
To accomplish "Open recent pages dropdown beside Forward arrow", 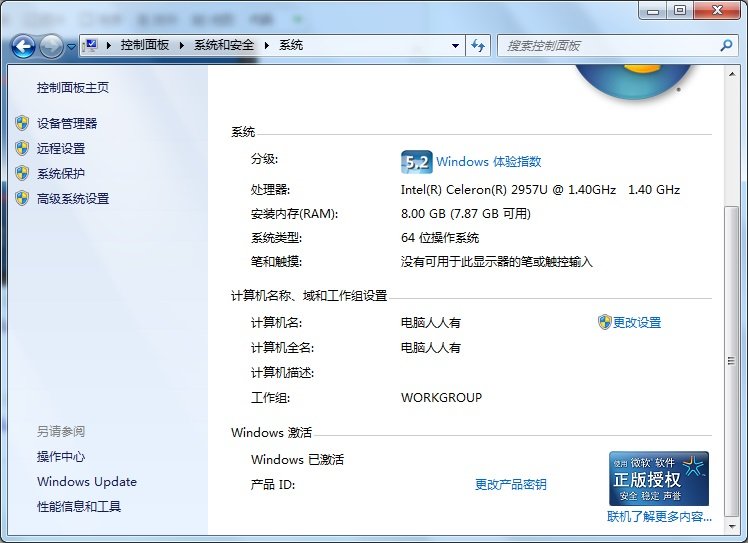I will click(x=72, y=47).
